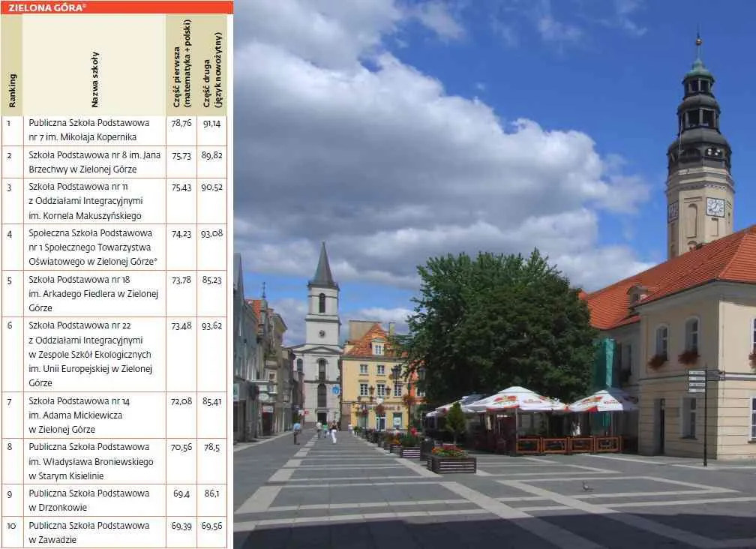
Task: Click ranking number 1
Action: 9,124
